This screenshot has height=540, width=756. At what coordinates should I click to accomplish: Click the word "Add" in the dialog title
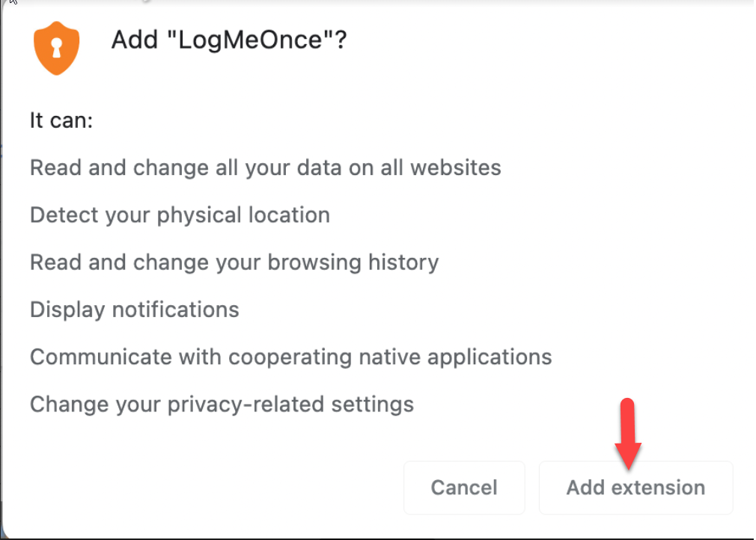[135, 40]
